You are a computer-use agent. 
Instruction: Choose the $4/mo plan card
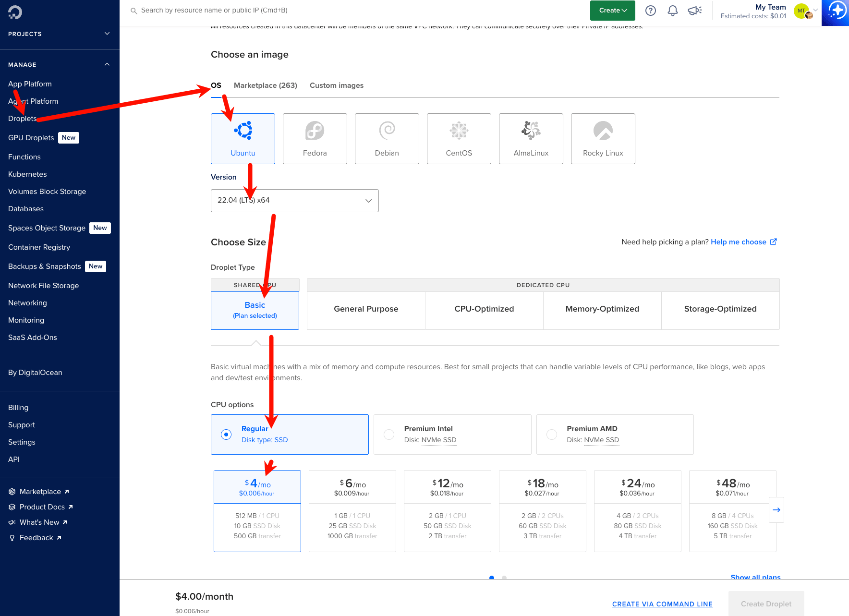pos(257,511)
